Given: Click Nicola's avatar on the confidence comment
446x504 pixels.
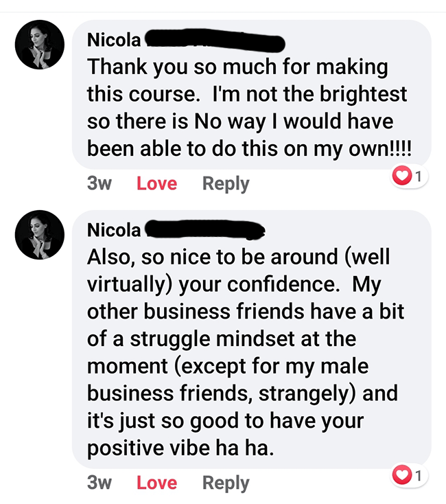Looking at the screenshot, I should (x=40, y=235).
